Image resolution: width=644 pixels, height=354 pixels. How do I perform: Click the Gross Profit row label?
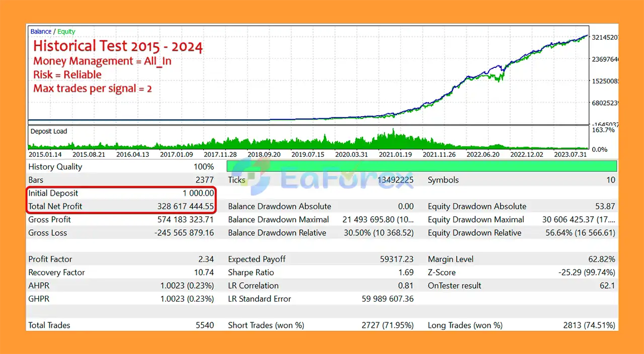coord(49,220)
